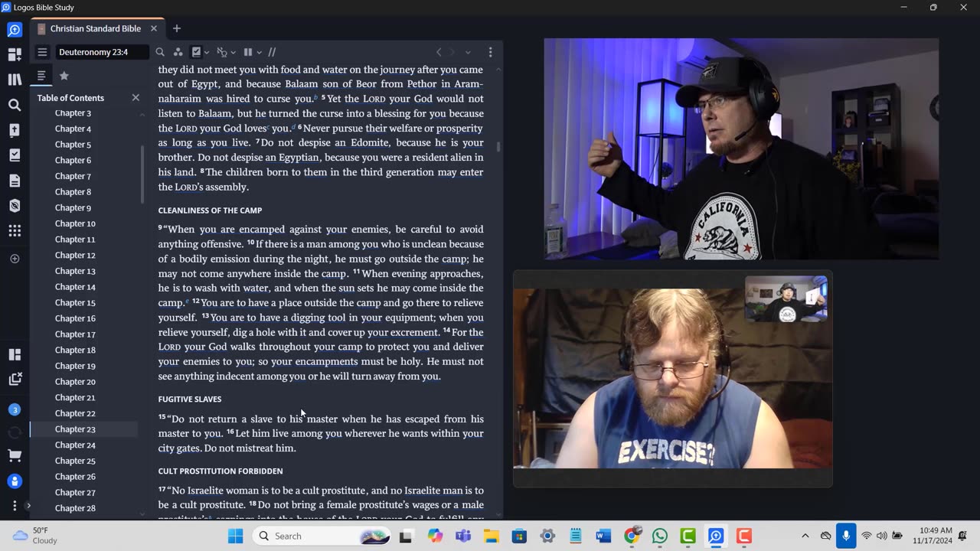Open the clock showing 10:49 AM
Viewport: 980px width, 551px height.
click(x=932, y=536)
